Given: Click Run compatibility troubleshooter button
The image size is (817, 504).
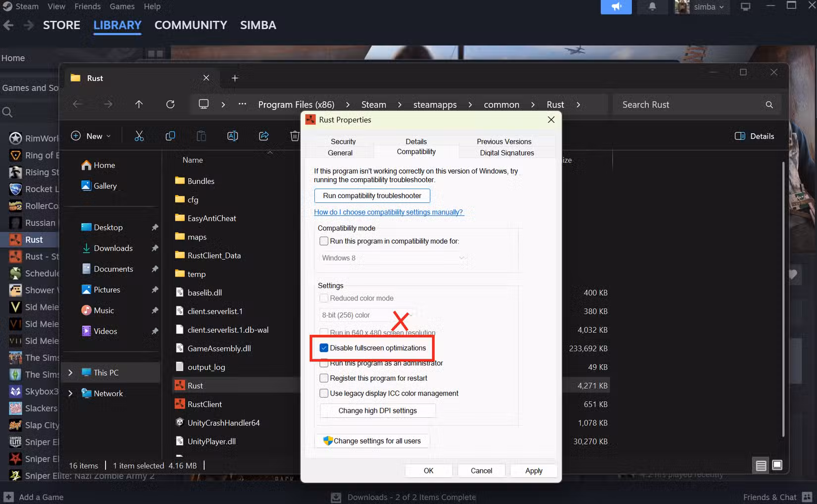Looking at the screenshot, I should point(372,196).
